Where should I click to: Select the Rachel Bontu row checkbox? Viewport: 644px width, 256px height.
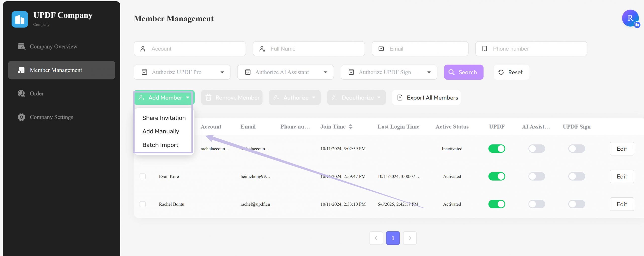coord(143,204)
